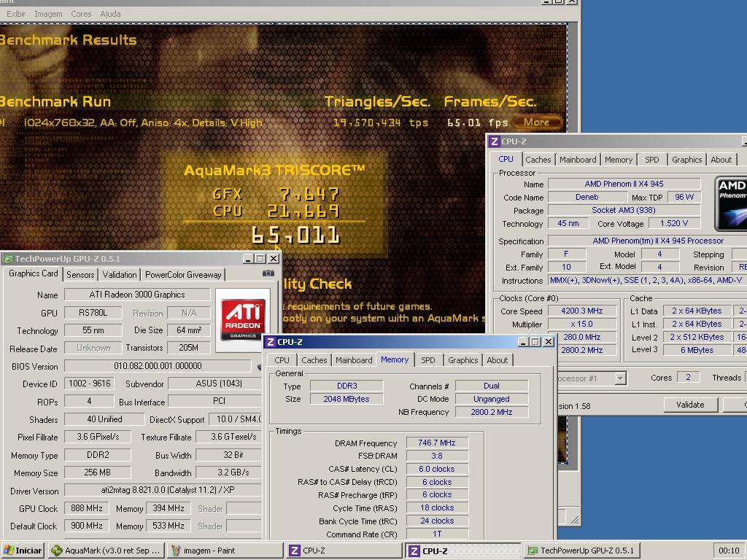Select SPD tab in rear CPU-Z window
The width and height of the screenshot is (747, 560).
(x=651, y=160)
